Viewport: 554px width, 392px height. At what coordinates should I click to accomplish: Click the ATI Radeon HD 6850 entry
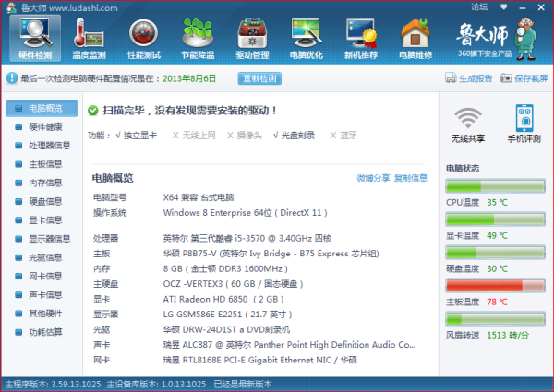(x=223, y=299)
